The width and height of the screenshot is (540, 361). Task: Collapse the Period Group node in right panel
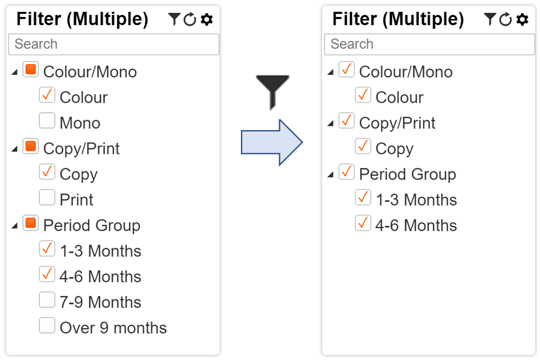point(331,175)
